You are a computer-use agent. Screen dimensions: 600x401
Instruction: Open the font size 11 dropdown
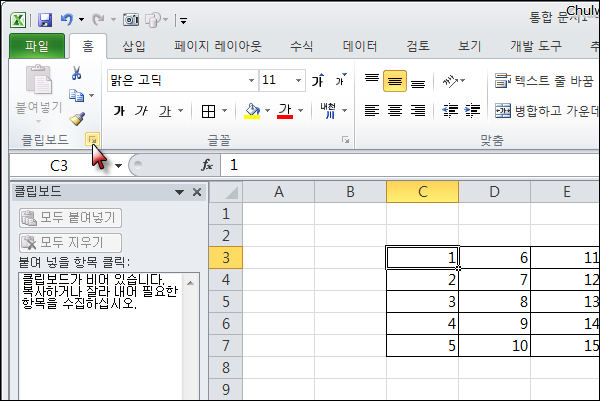[298, 80]
